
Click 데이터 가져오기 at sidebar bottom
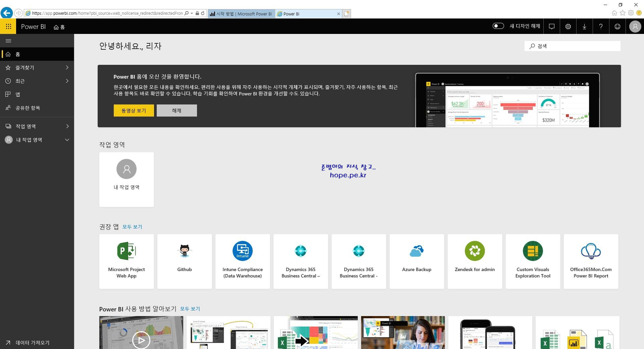37,342
